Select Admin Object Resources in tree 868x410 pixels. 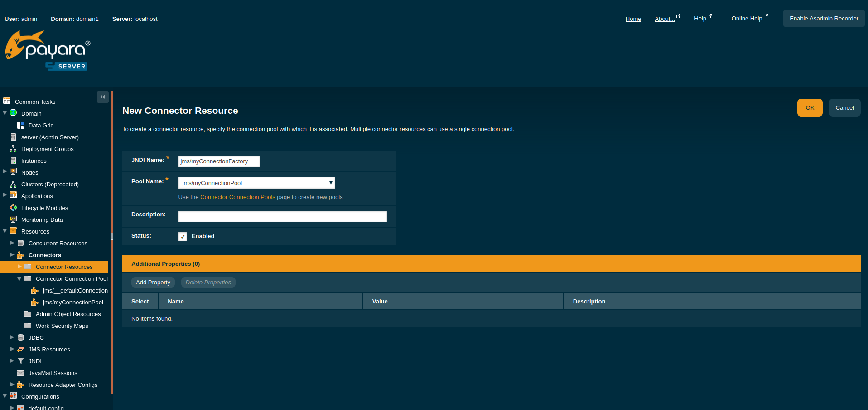68,314
